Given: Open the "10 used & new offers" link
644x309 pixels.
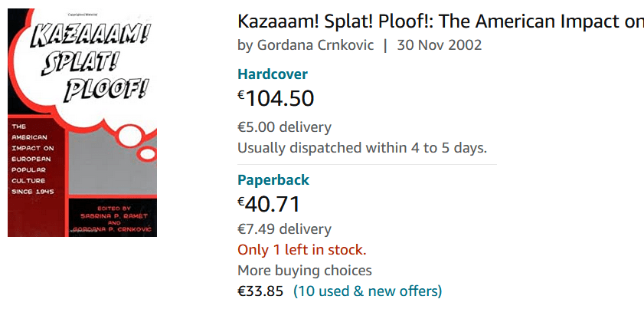Looking at the screenshot, I should pyautogui.click(x=368, y=291).
